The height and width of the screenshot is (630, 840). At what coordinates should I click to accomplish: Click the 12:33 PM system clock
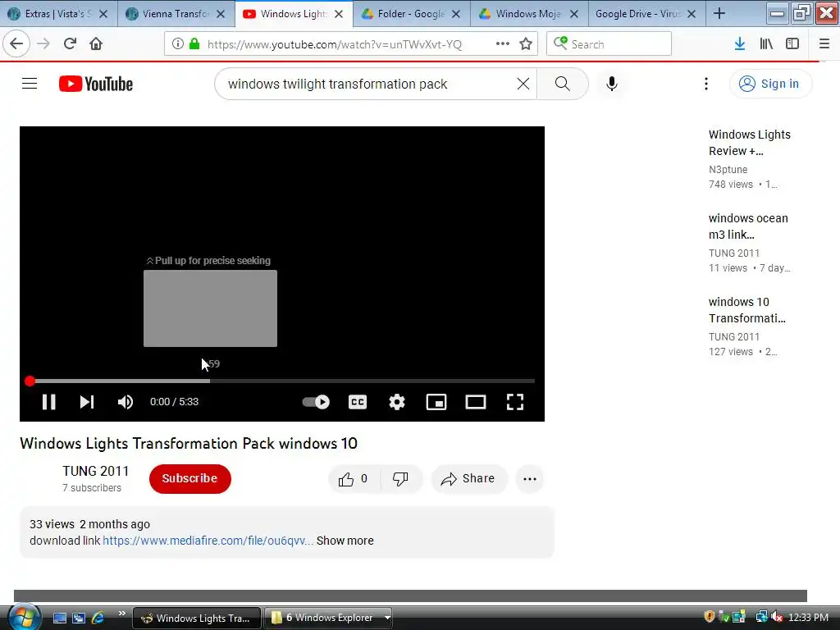coord(808,617)
